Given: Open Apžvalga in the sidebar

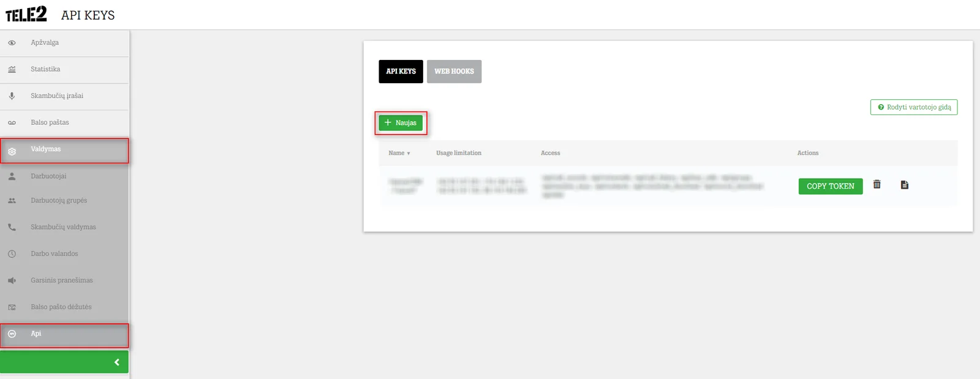Looking at the screenshot, I should tap(64, 43).
